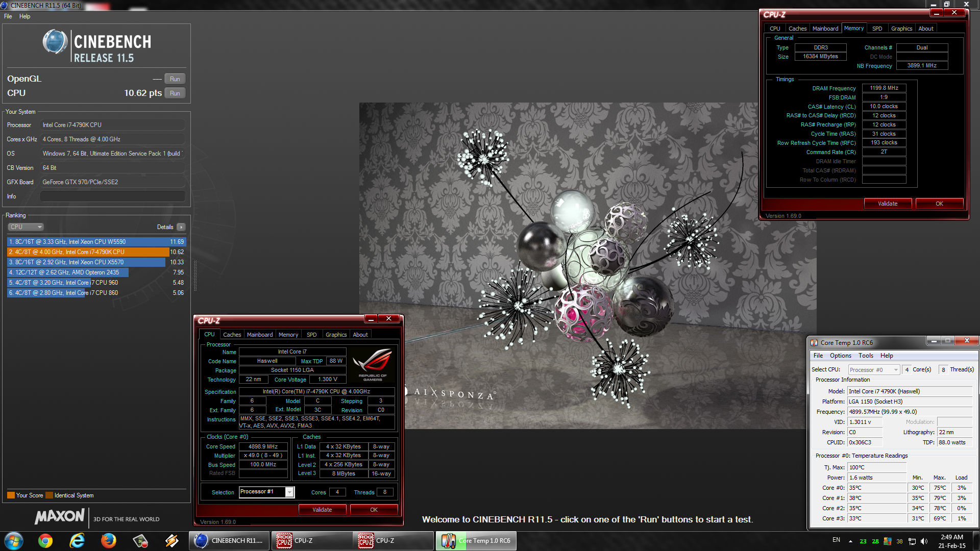Click the Cinebench title bar icon
Image resolution: width=980 pixels, height=551 pixels.
5,5
